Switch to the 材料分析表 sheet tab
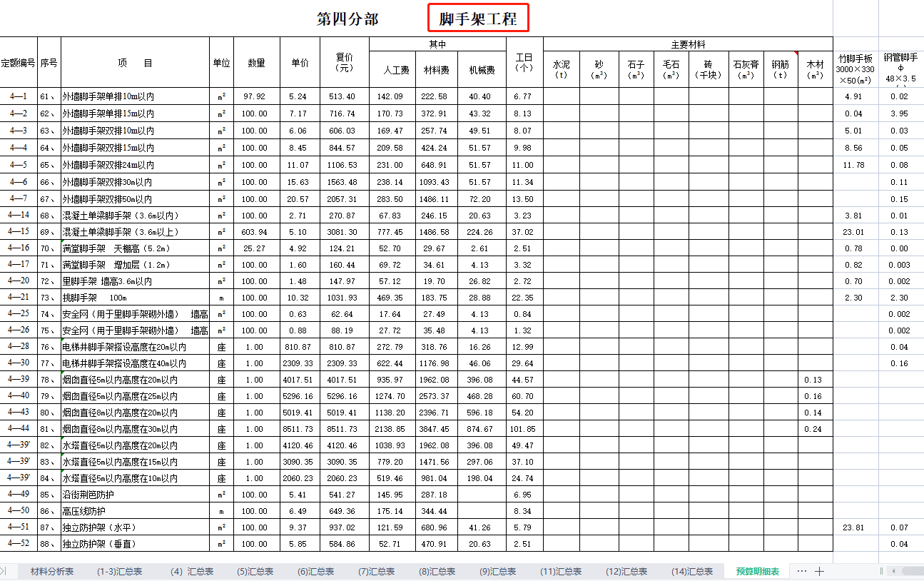Viewport: 924px width, 581px height. (51, 572)
